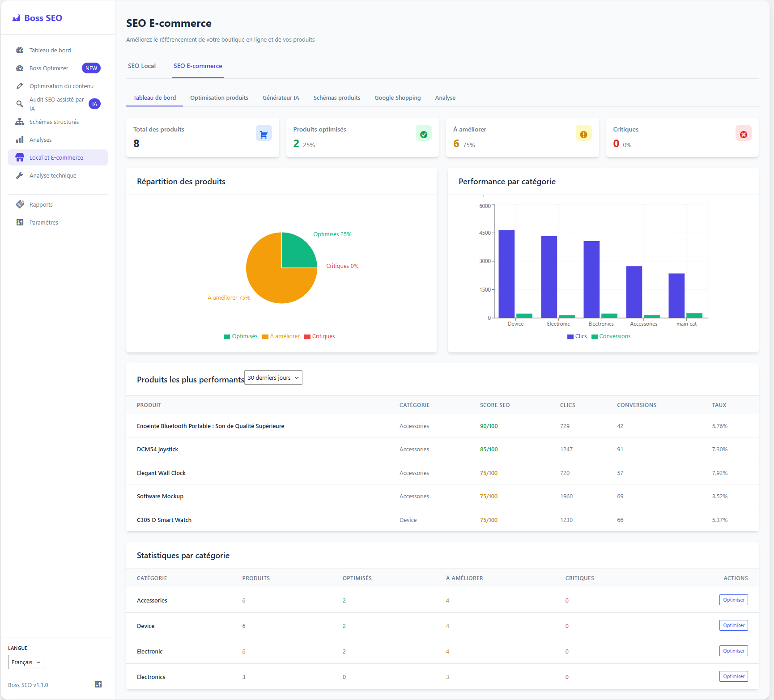Toggle the Optimisés legend in pie chart
This screenshot has height=700, width=774.
(x=240, y=336)
